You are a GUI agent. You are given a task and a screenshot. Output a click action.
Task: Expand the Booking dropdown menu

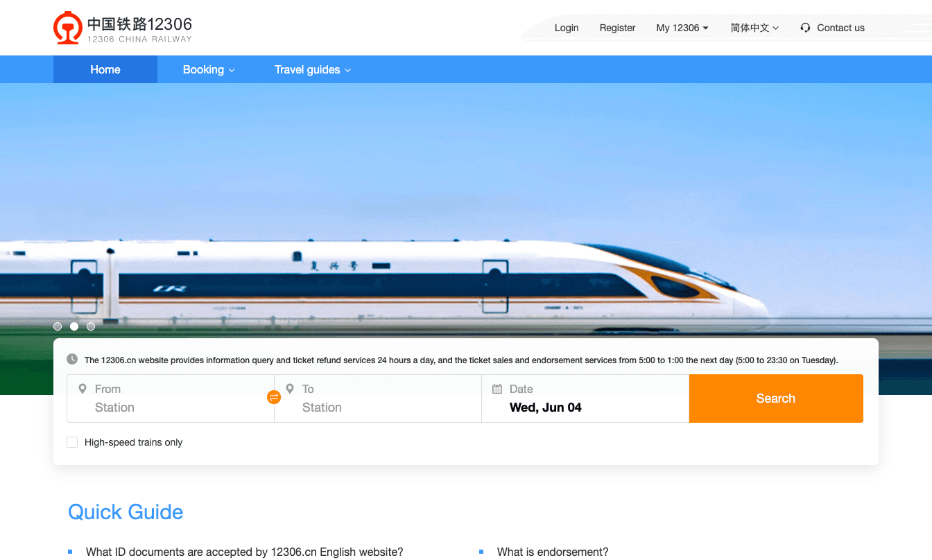(209, 69)
